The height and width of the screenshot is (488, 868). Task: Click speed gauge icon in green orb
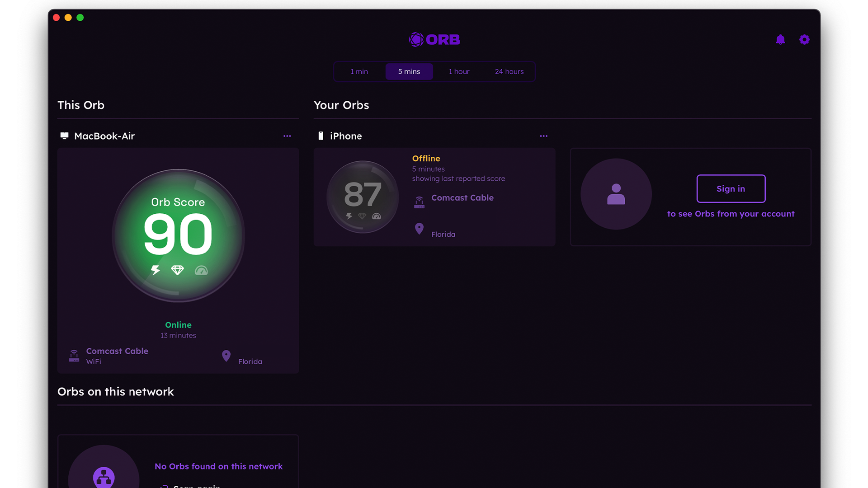(201, 270)
